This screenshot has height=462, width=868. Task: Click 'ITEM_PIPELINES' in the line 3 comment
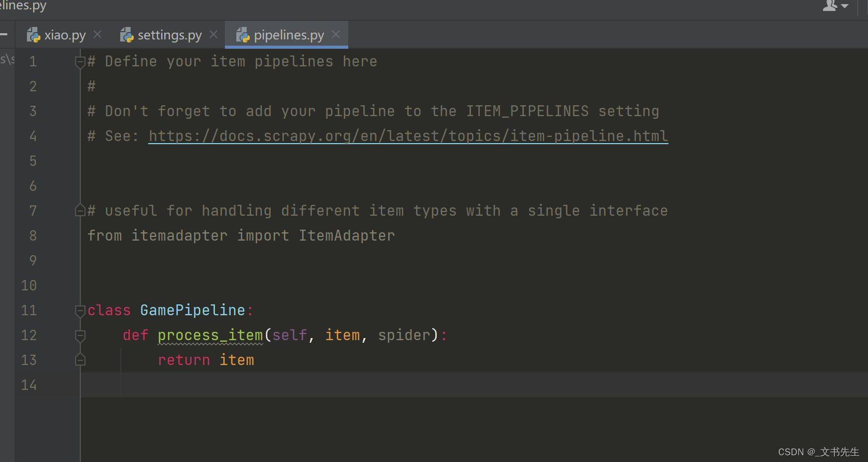click(x=527, y=111)
